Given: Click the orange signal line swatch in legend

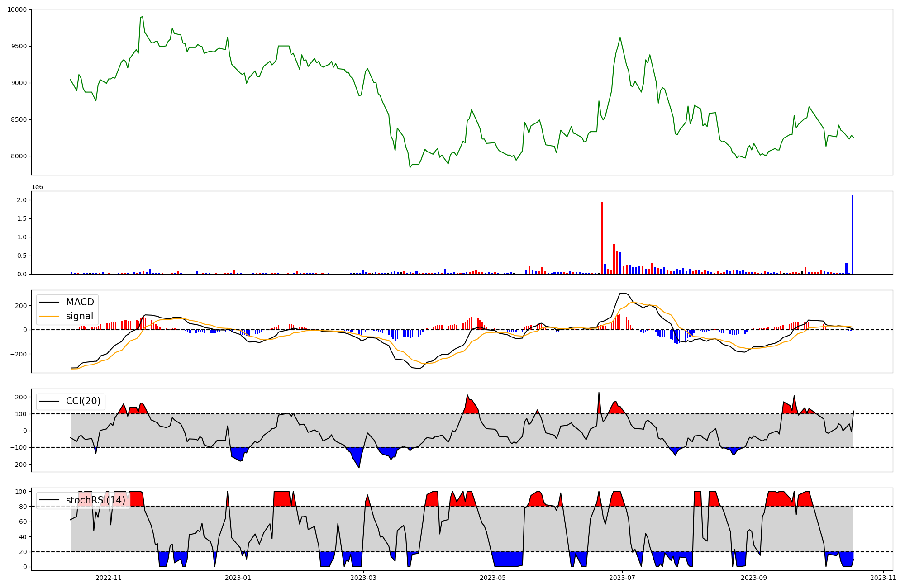Looking at the screenshot, I should click(x=50, y=317).
